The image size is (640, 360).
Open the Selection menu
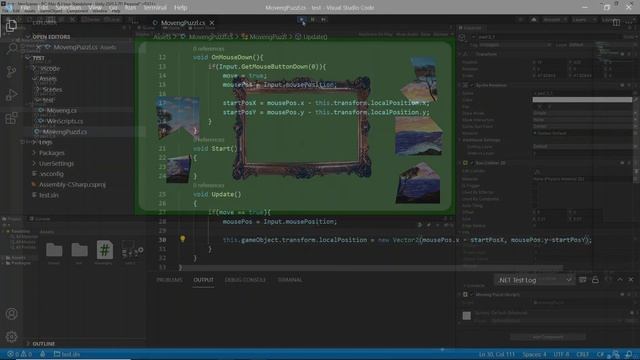tap(68, 7)
